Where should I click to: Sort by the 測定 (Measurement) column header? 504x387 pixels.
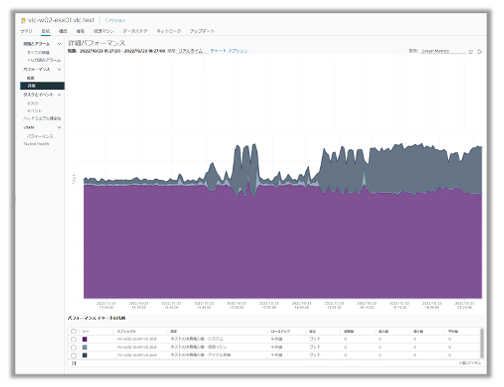click(x=174, y=332)
